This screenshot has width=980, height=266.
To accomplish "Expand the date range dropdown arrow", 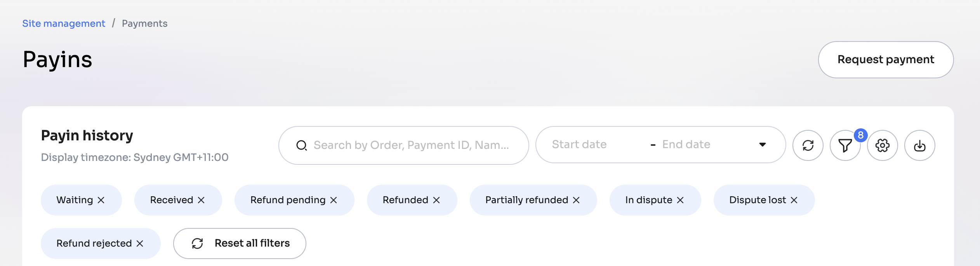I will (763, 145).
